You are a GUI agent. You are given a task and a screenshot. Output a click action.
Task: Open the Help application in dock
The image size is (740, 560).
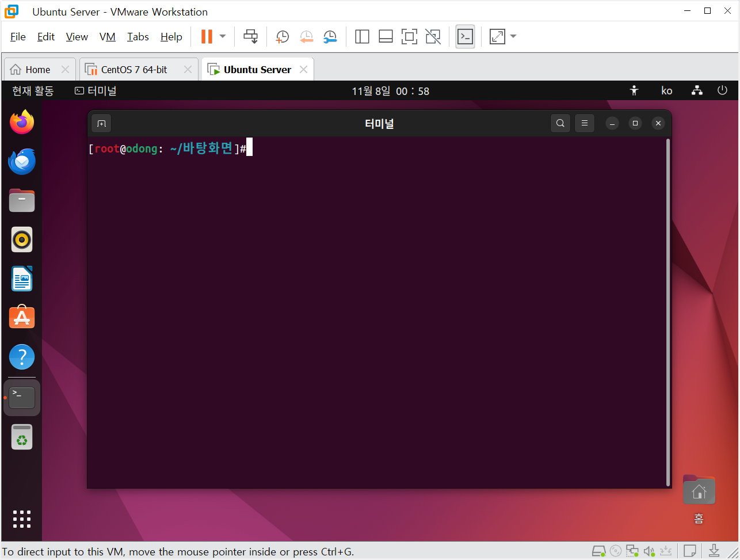(22, 357)
